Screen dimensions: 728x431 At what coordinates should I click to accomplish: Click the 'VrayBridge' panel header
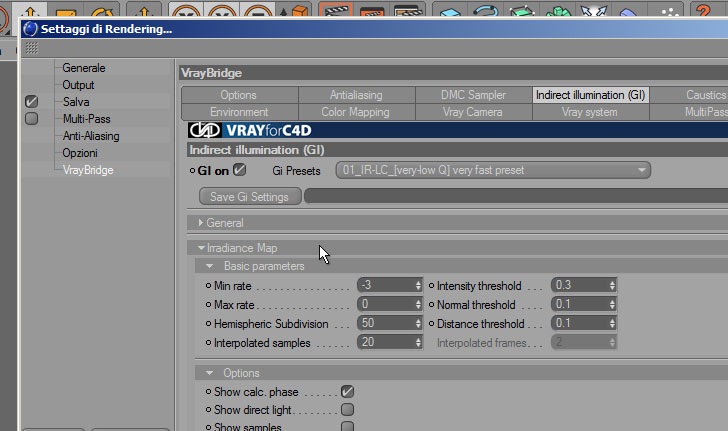(x=454, y=73)
